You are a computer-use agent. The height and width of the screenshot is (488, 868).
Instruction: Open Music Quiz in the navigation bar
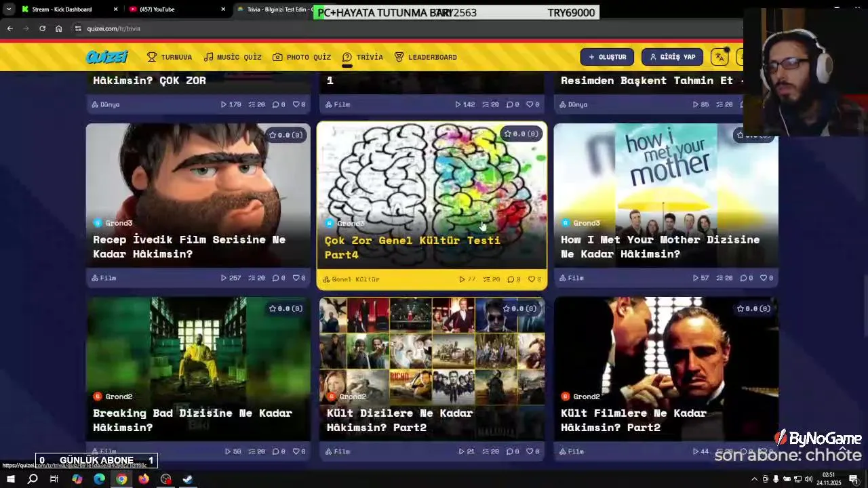[233, 57]
